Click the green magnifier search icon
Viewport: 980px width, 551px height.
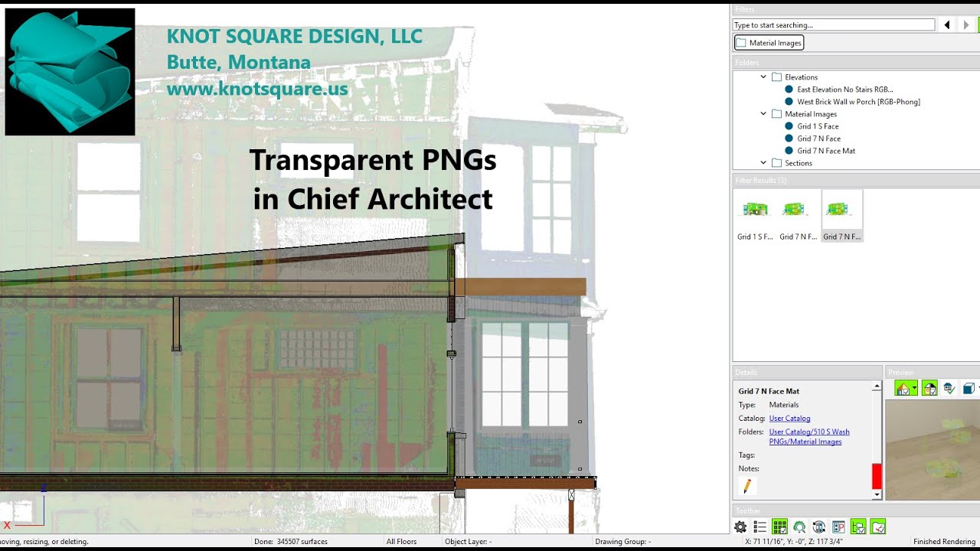pos(799,527)
